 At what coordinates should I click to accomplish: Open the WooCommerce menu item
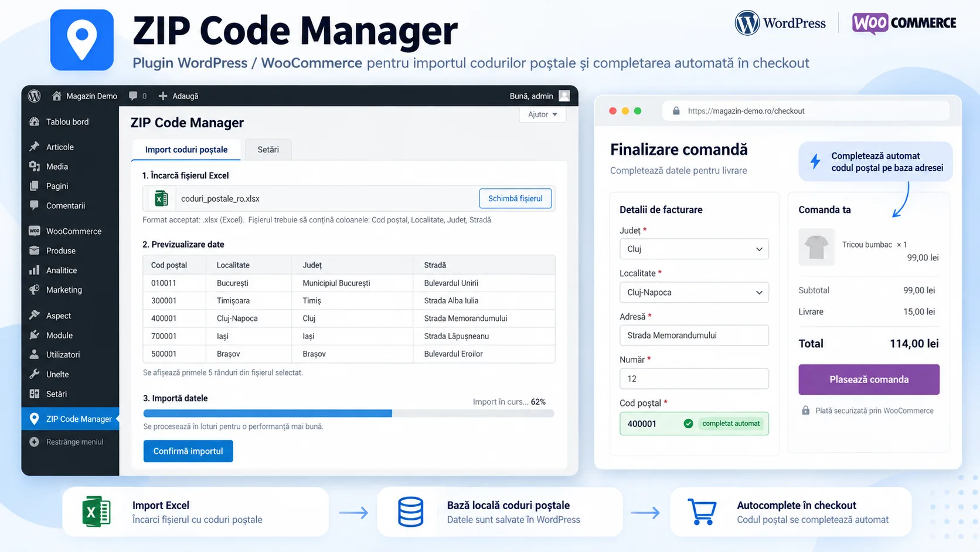(70, 231)
